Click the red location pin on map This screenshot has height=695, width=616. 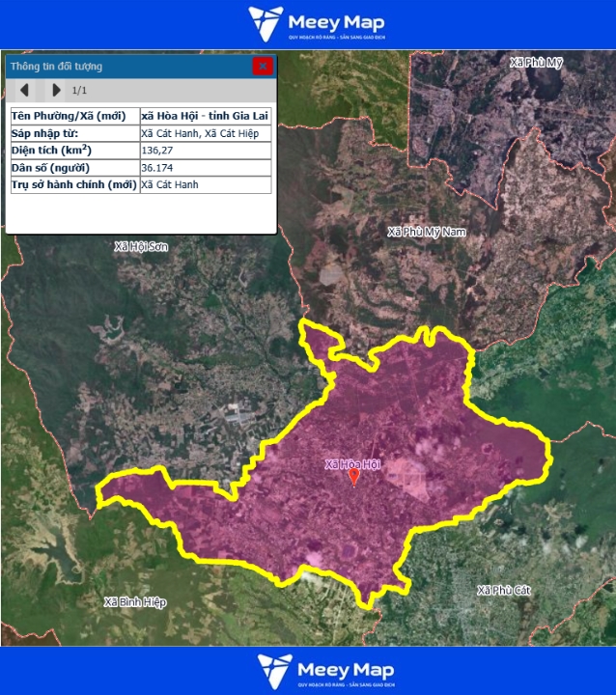tap(353, 476)
